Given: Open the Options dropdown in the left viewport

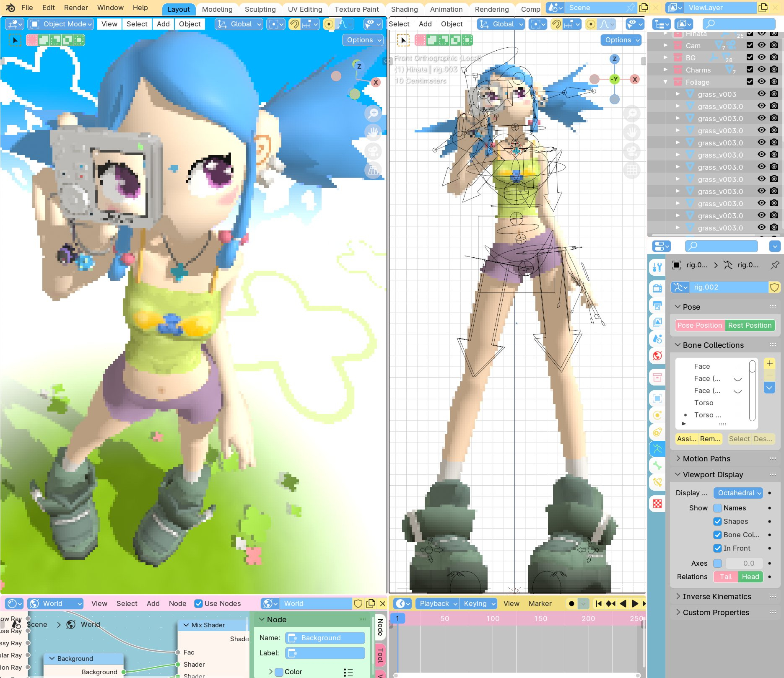Looking at the screenshot, I should (363, 40).
